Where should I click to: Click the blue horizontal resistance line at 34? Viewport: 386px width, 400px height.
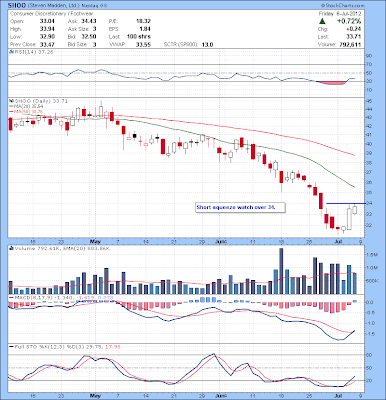[x=345, y=203]
